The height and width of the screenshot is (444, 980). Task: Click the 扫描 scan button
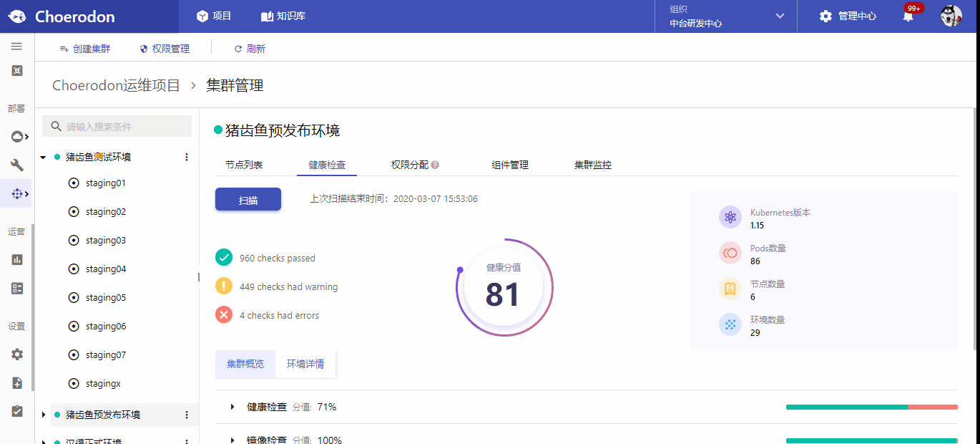[248, 200]
